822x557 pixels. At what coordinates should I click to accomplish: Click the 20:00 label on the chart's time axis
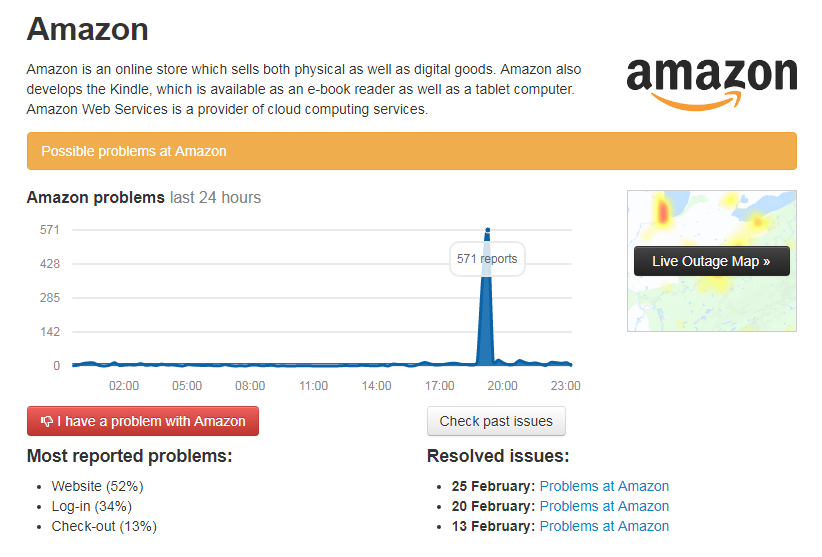502,386
